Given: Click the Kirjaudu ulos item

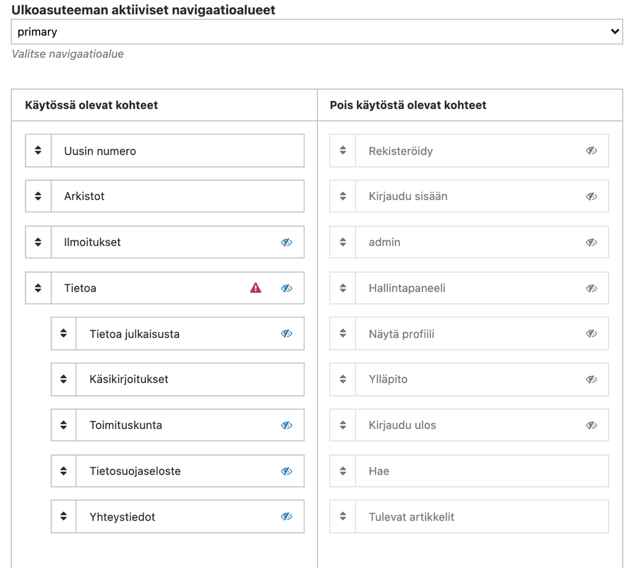Looking at the screenshot, I should [x=469, y=425].
